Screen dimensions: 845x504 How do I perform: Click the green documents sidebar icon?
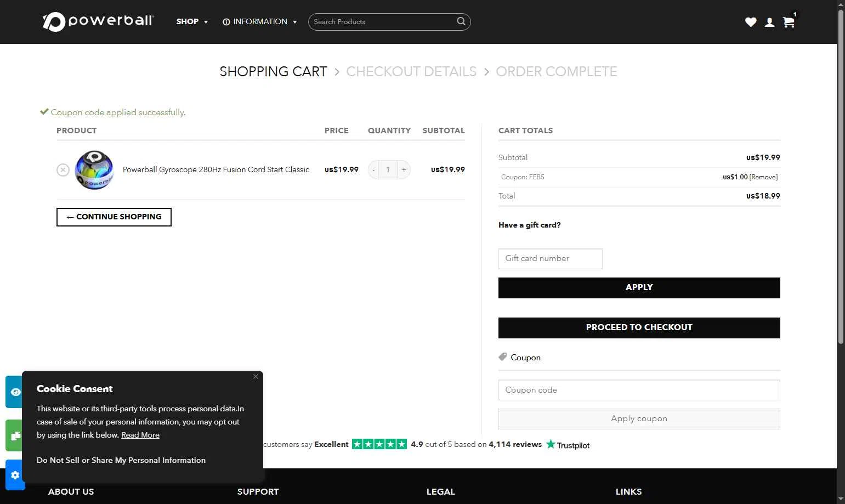pos(15,435)
